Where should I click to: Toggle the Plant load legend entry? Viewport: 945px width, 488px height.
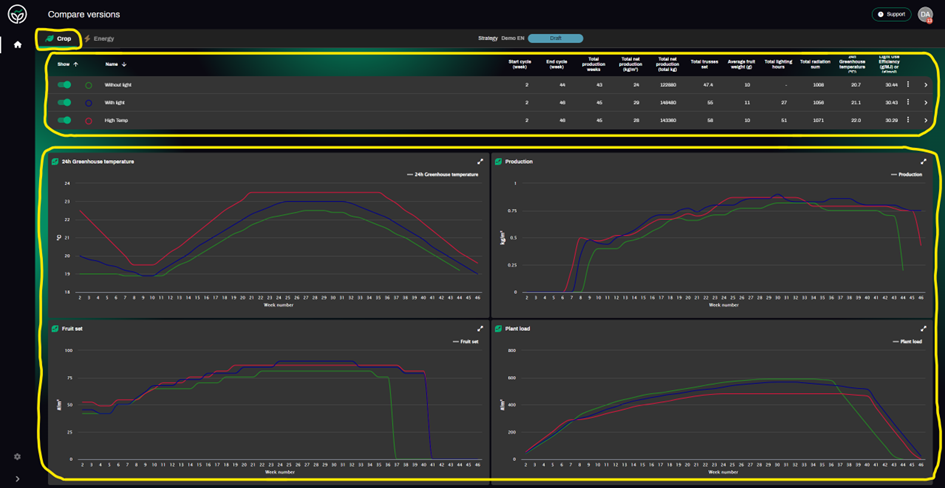point(906,342)
